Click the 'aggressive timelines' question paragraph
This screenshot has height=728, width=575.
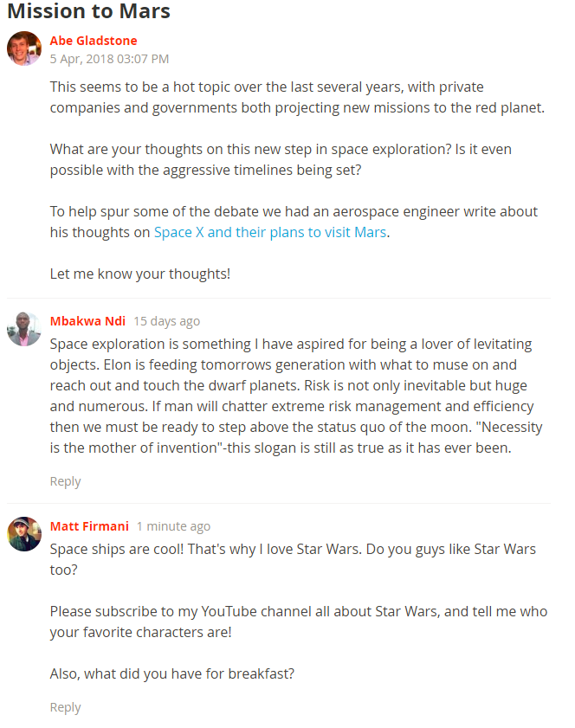[281, 159]
